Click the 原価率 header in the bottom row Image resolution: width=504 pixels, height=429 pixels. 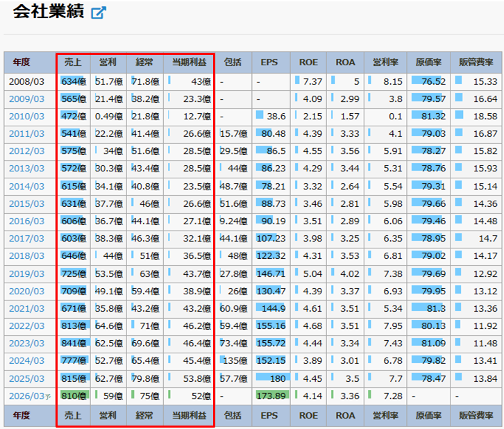tap(428, 415)
